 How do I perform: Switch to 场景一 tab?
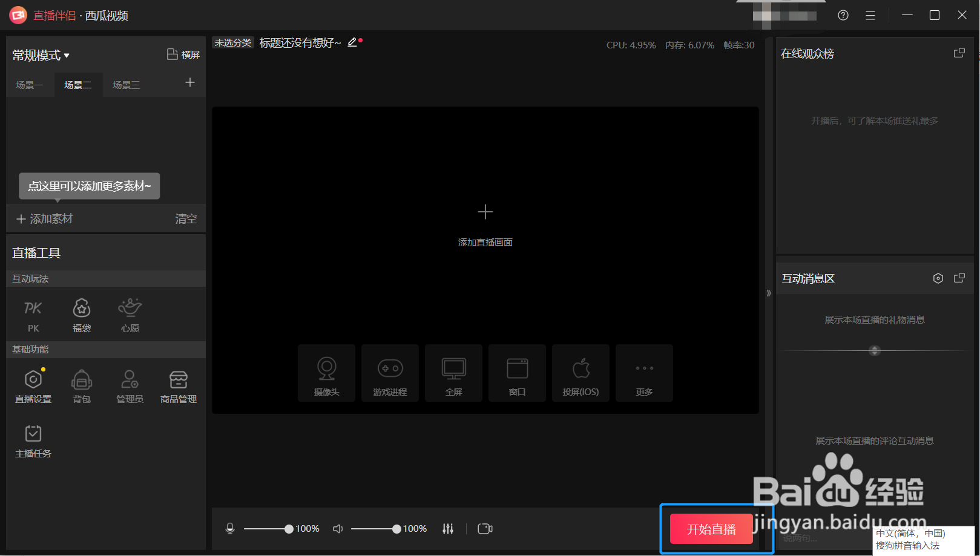click(x=30, y=85)
